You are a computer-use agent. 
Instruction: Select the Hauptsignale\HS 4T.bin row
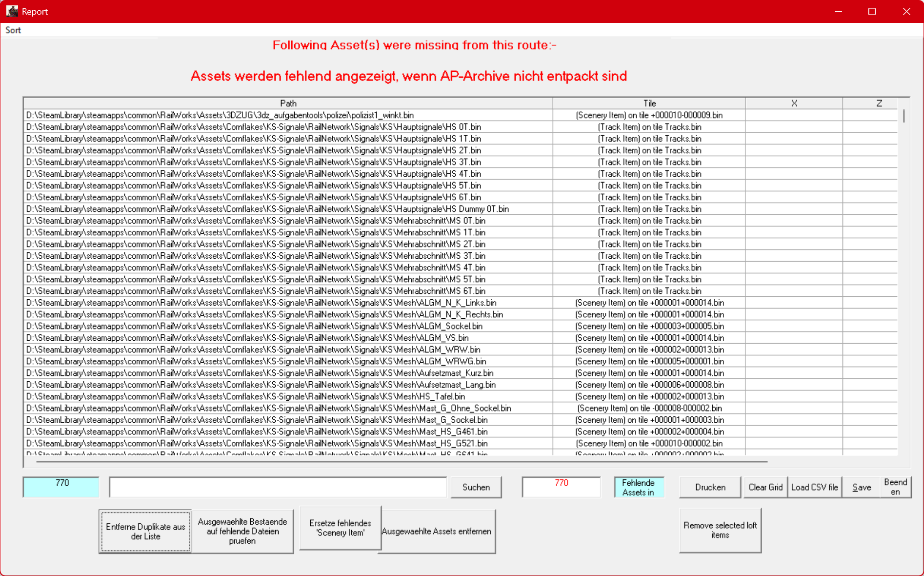[x=288, y=174]
